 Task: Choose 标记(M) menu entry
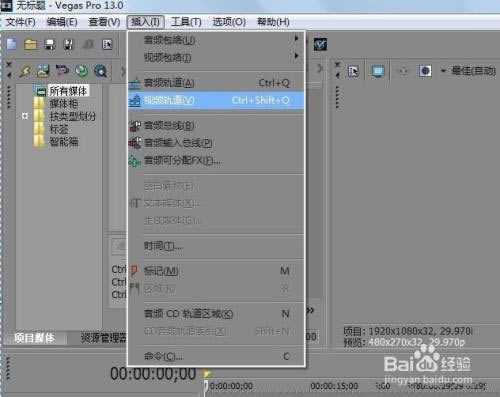point(216,271)
